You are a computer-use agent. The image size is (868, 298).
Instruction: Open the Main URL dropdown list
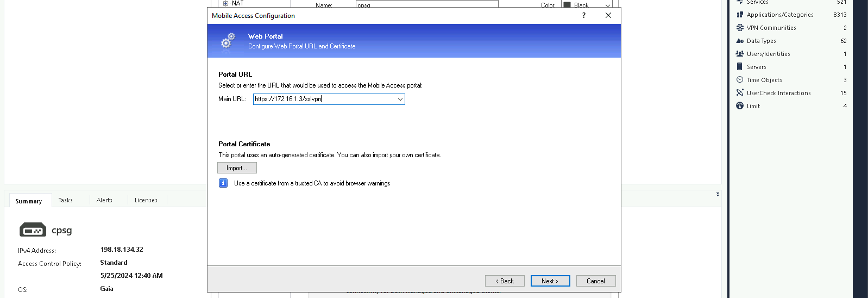tap(400, 100)
